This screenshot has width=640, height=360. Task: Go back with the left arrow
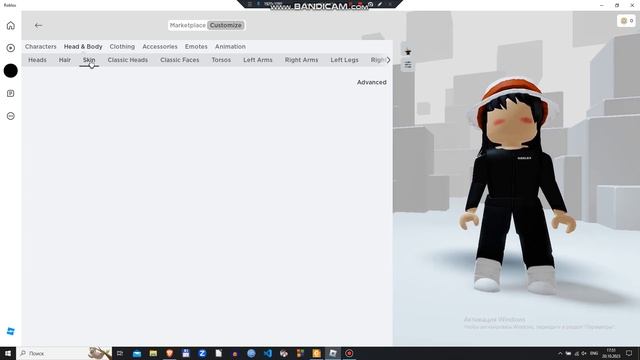pos(38,25)
